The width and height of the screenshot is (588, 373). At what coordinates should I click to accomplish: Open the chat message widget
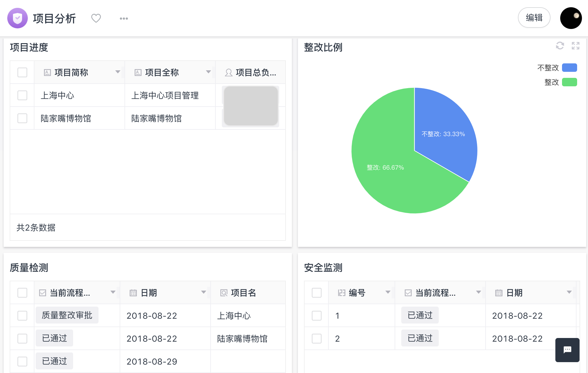click(x=567, y=350)
